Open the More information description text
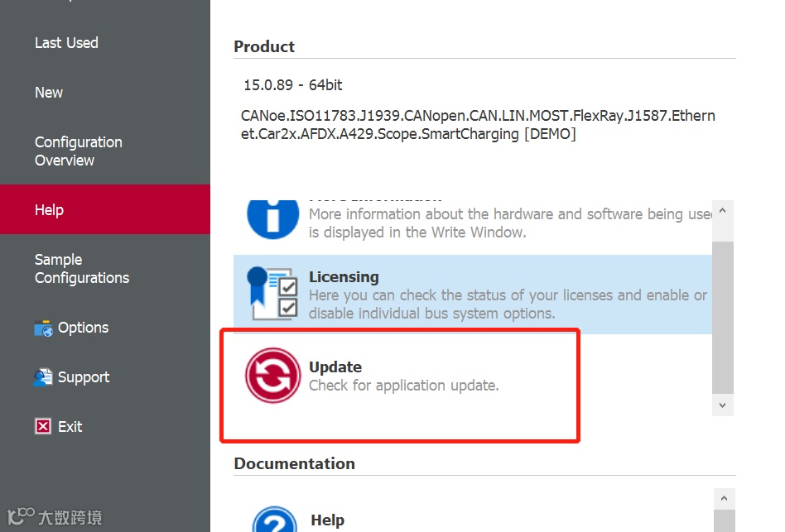The height and width of the screenshot is (532, 785). (509, 223)
